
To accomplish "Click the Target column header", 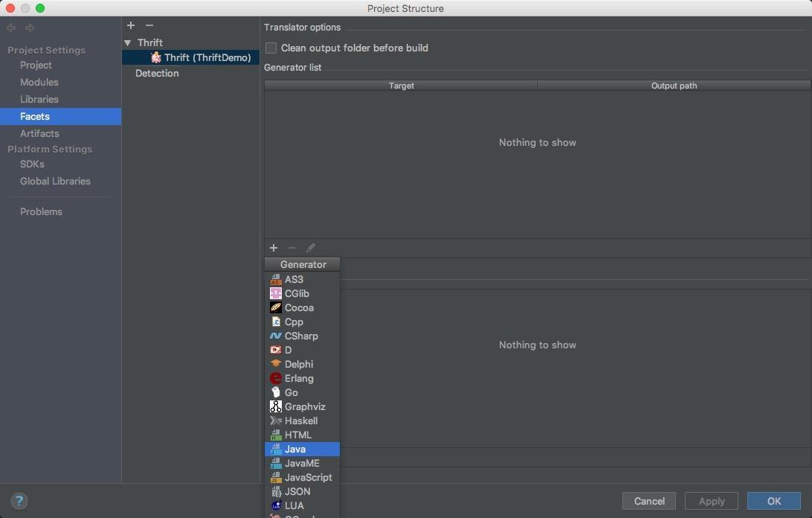I will pos(402,86).
